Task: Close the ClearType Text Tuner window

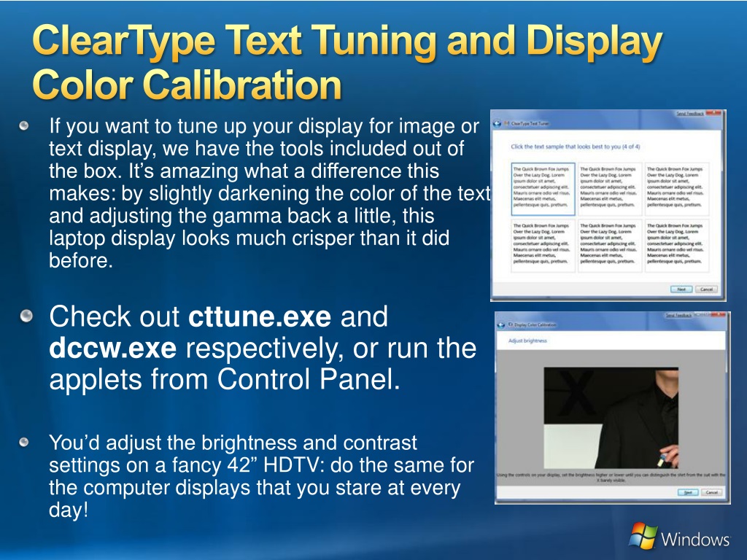Action: 713,113
